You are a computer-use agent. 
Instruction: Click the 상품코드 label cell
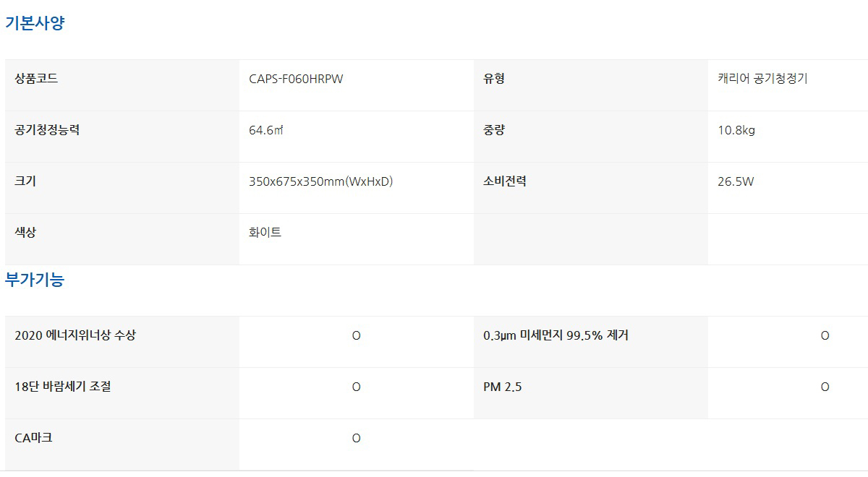pos(36,79)
